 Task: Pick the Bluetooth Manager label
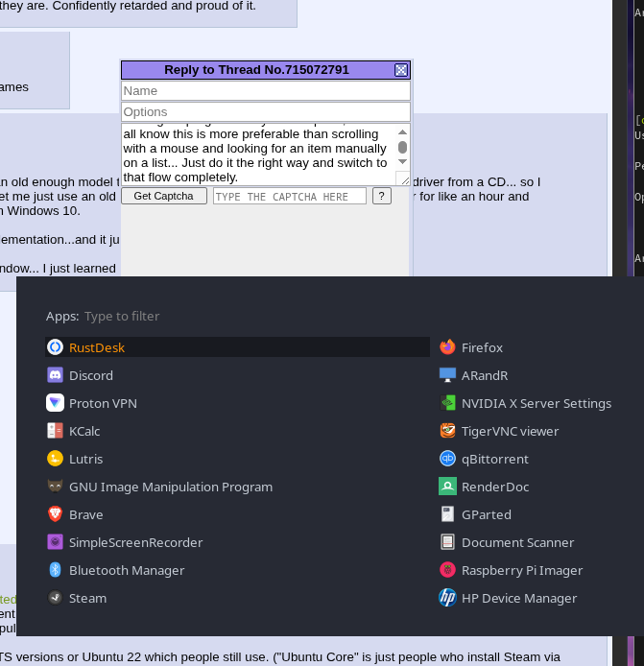click(127, 570)
